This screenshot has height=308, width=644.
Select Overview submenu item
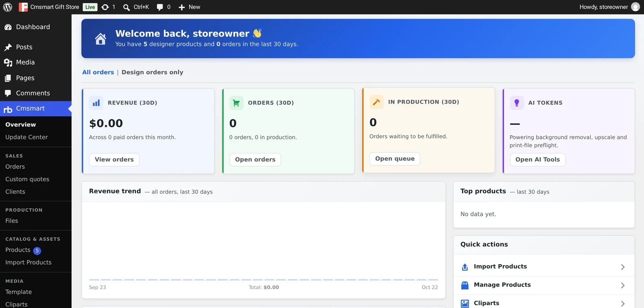click(x=21, y=125)
